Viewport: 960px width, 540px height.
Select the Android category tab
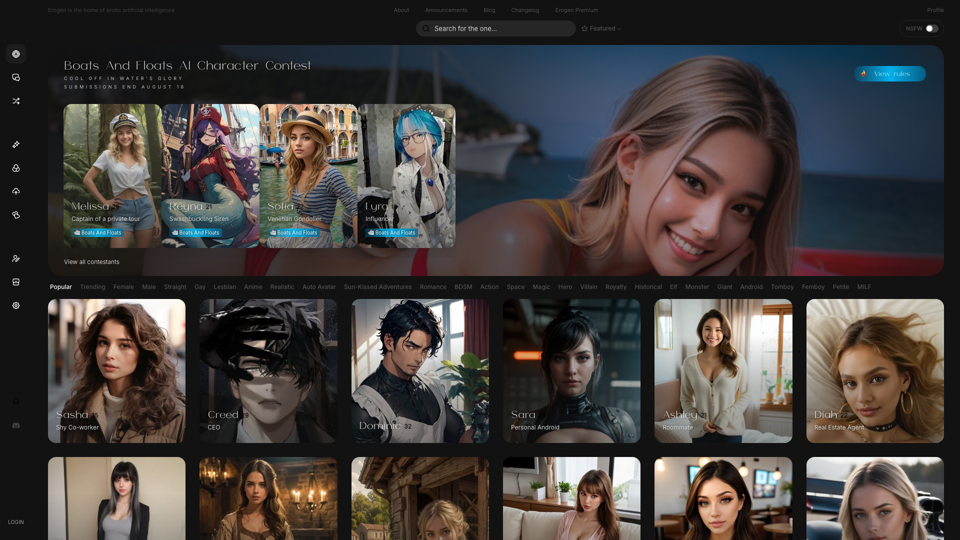(x=751, y=287)
